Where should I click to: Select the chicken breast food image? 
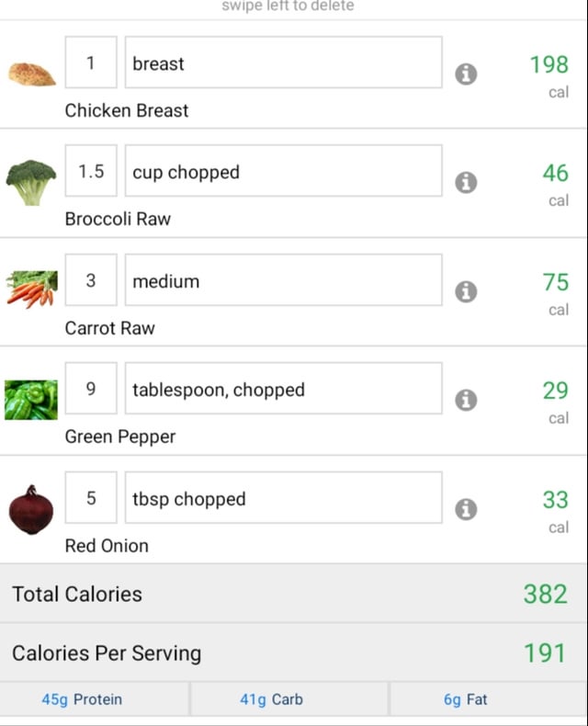point(32,74)
